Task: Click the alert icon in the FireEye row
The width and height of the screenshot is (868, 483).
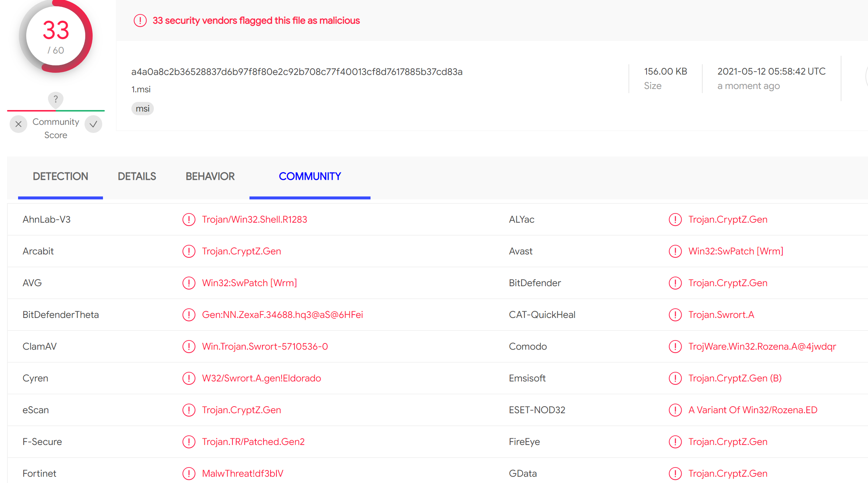Action: [675, 442]
